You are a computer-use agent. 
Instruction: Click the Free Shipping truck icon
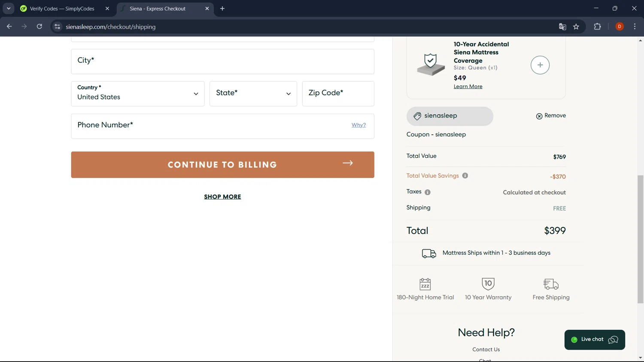click(551, 284)
